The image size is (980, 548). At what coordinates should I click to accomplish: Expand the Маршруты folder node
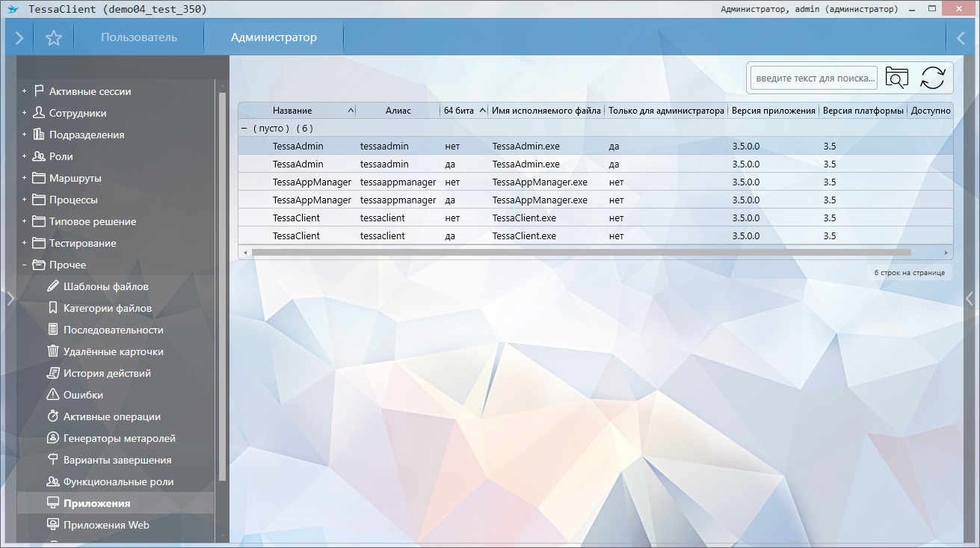click(24, 179)
